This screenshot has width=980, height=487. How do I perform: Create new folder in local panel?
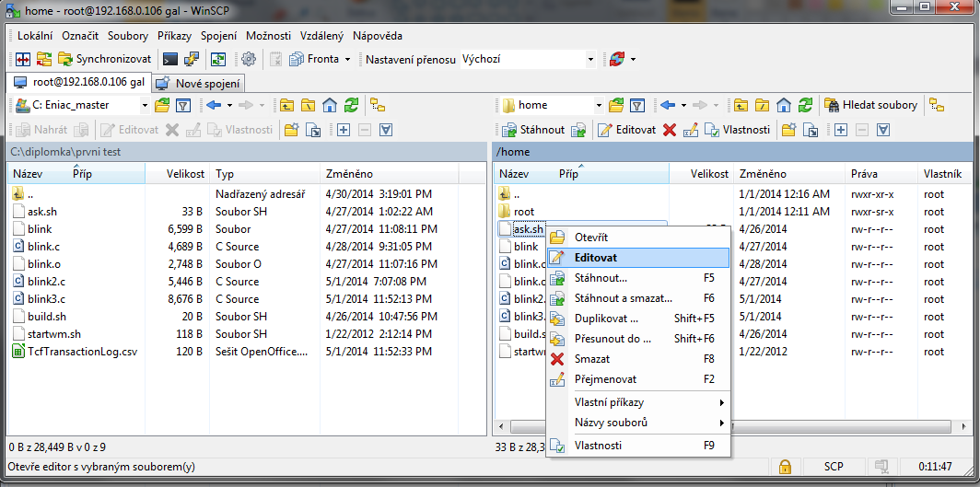291,130
